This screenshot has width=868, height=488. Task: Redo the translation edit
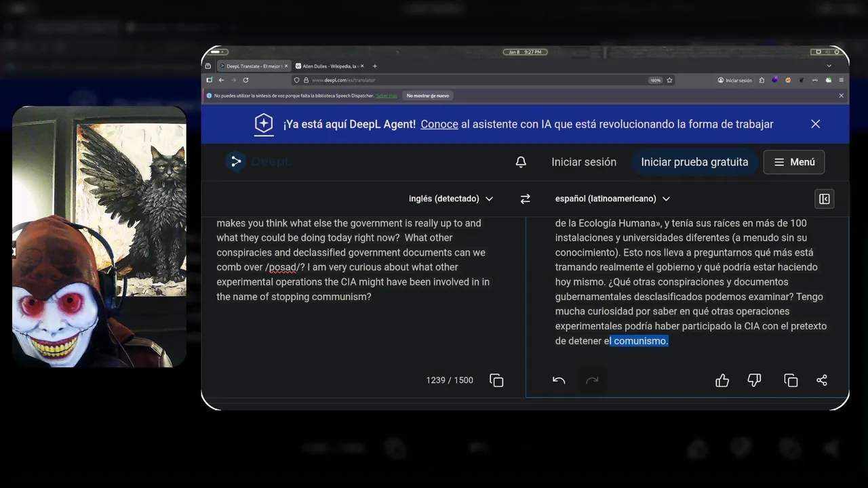tap(592, 380)
